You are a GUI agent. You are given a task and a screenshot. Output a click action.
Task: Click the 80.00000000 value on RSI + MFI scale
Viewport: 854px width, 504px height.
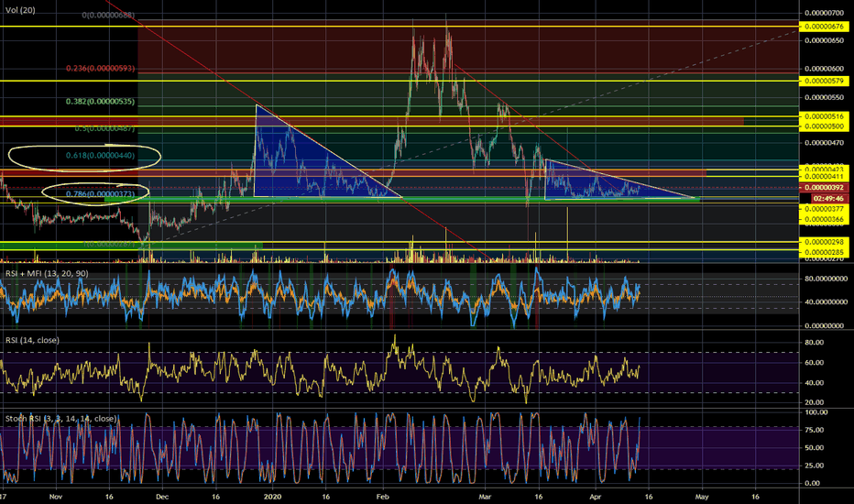coord(824,279)
